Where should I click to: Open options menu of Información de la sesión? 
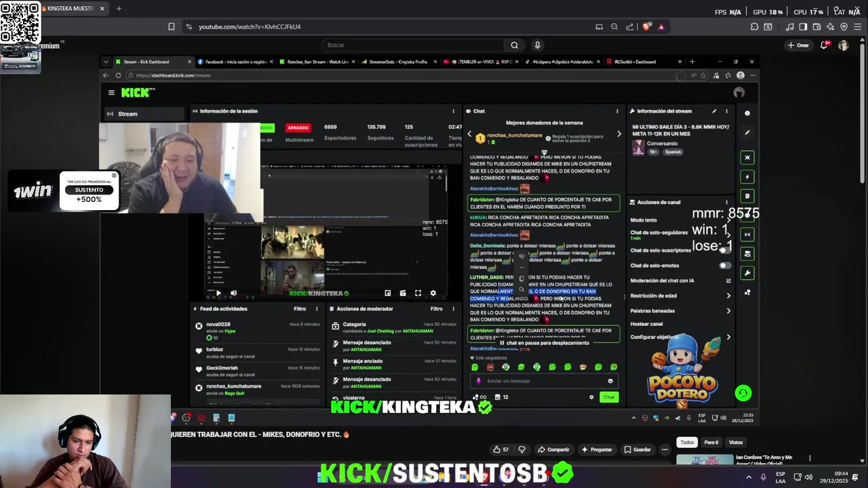tap(454, 111)
